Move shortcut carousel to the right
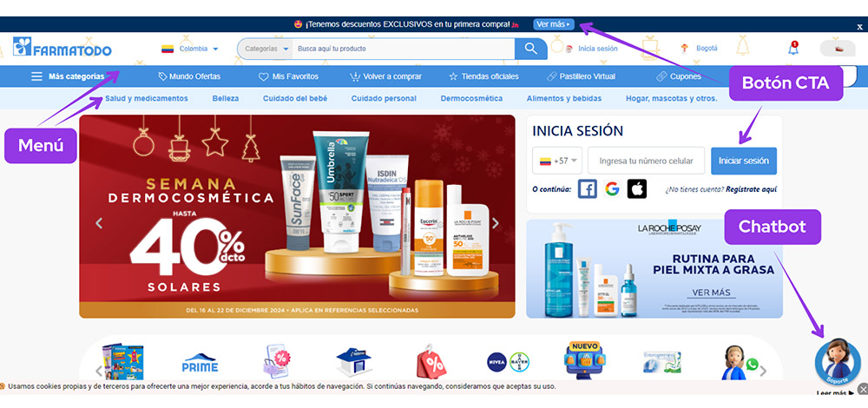Image resolution: width=868 pixels, height=408 pixels. coord(763,371)
